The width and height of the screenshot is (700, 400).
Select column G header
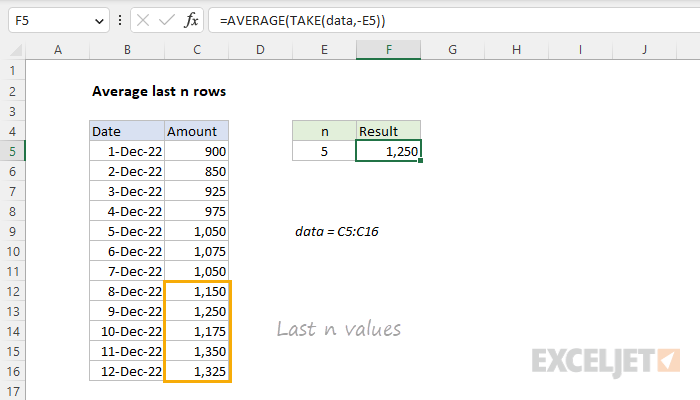pos(452,50)
